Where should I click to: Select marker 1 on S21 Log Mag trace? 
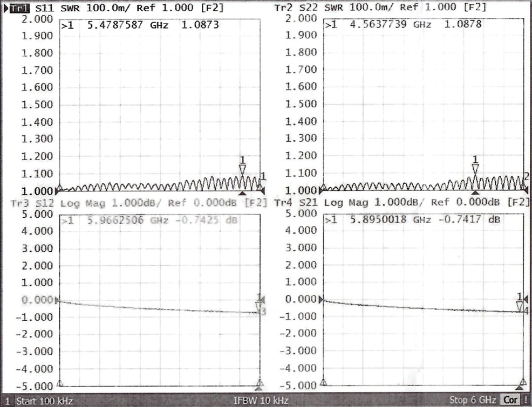tap(520, 306)
